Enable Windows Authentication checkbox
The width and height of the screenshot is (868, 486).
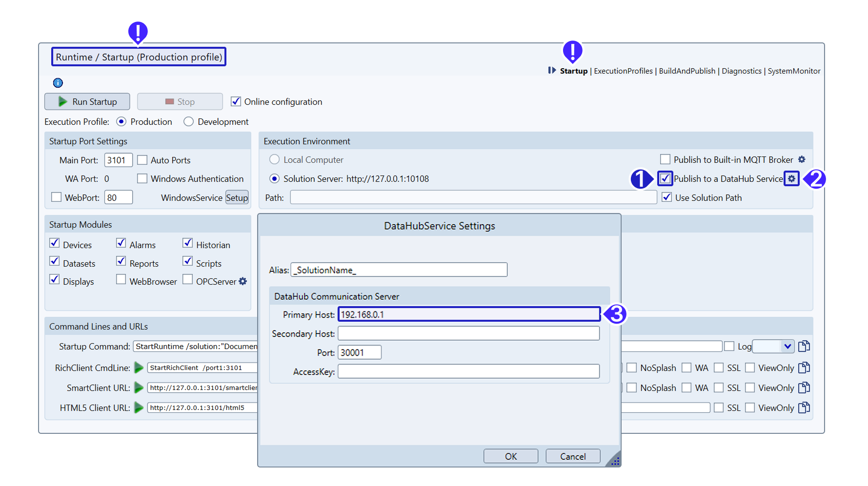tap(142, 178)
